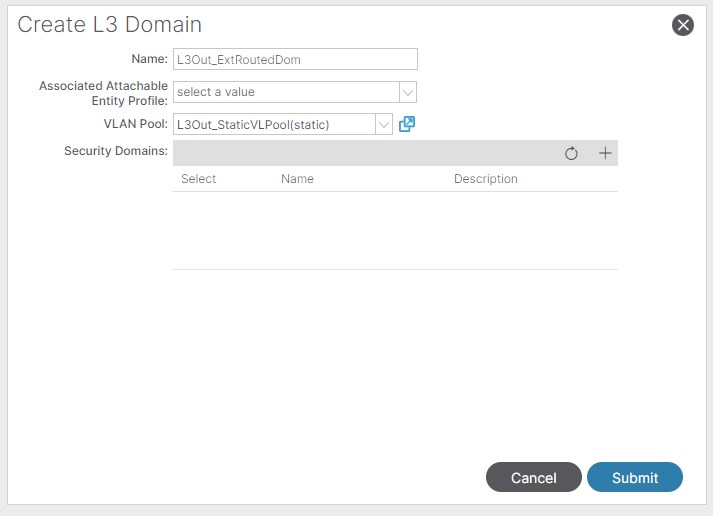
Task: Add a new Security Domain with plus icon
Action: point(604,153)
